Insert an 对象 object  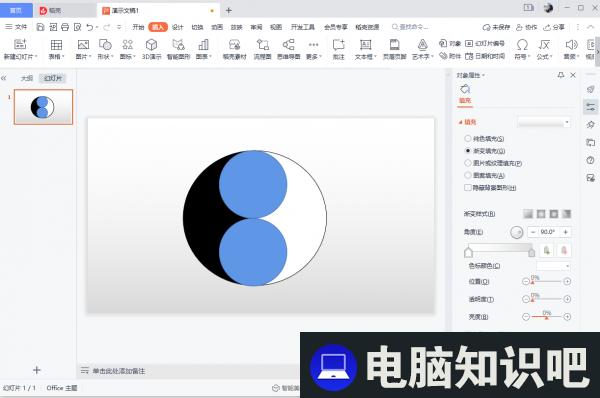coord(450,43)
